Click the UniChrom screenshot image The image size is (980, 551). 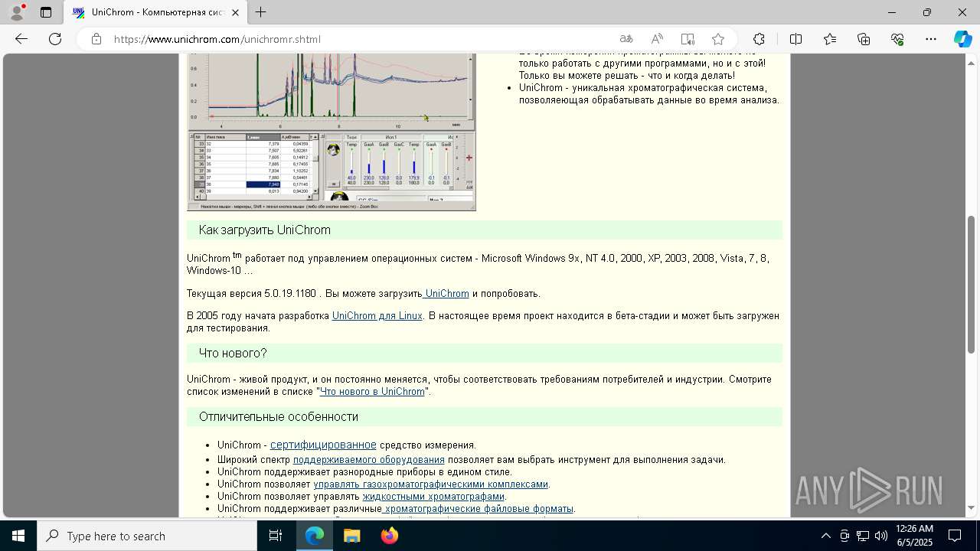pos(332,132)
